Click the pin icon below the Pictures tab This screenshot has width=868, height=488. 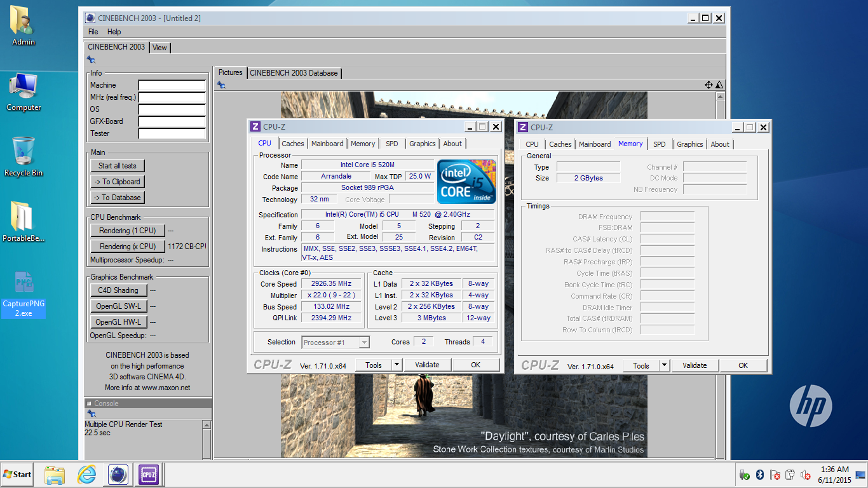221,85
